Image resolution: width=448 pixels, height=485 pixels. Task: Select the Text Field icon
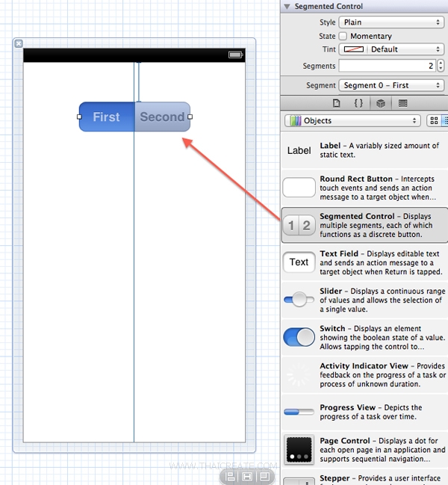[299, 262]
